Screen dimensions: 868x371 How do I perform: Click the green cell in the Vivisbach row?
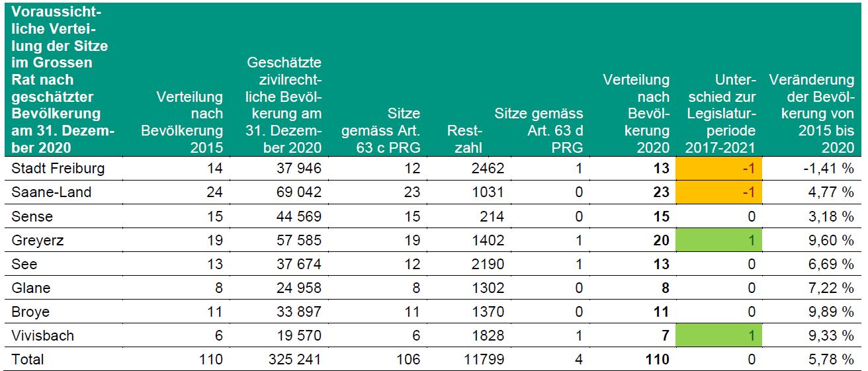tap(719, 335)
